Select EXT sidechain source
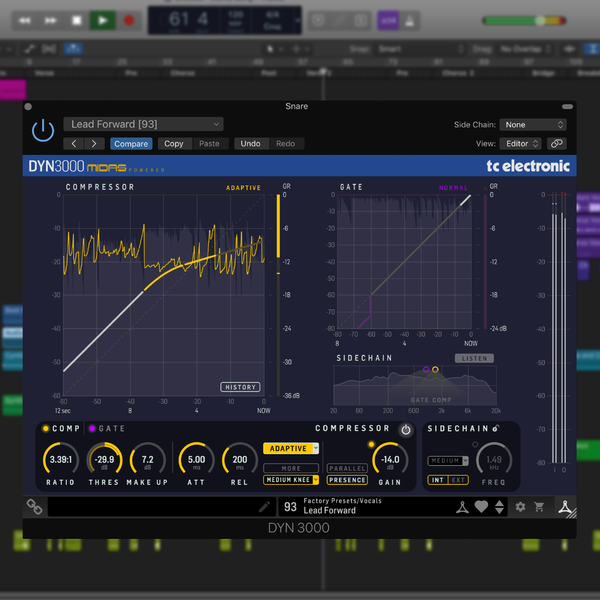The width and height of the screenshot is (600, 600). [458, 480]
